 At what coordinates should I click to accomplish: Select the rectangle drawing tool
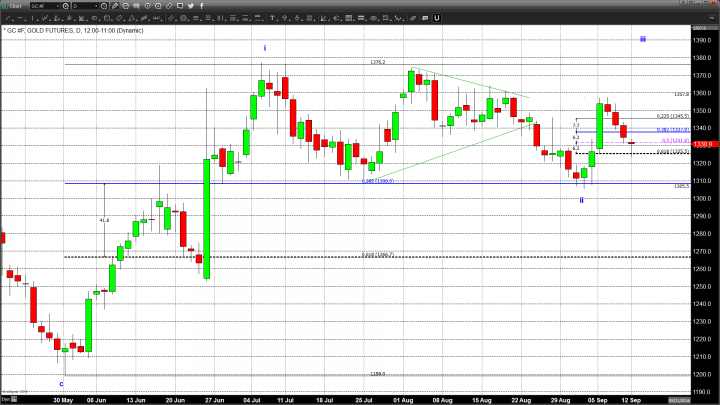coord(107,18)
